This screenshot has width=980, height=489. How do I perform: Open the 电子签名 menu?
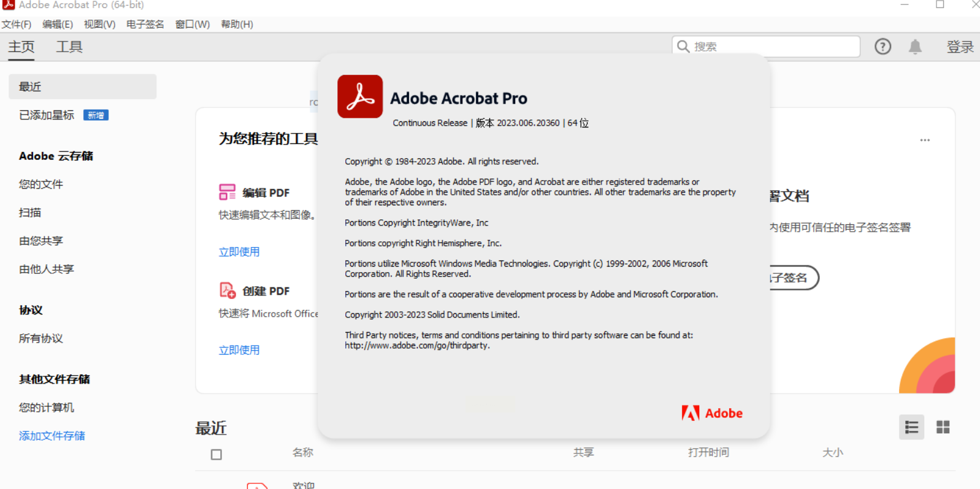pos(145,25)
